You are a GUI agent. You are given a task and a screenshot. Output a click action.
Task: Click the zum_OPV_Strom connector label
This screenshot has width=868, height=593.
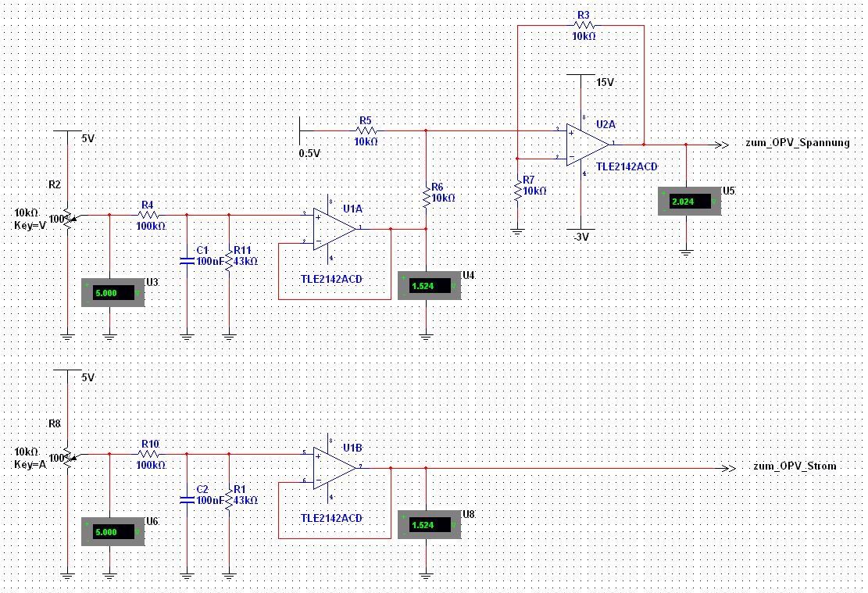coord(795,466)
